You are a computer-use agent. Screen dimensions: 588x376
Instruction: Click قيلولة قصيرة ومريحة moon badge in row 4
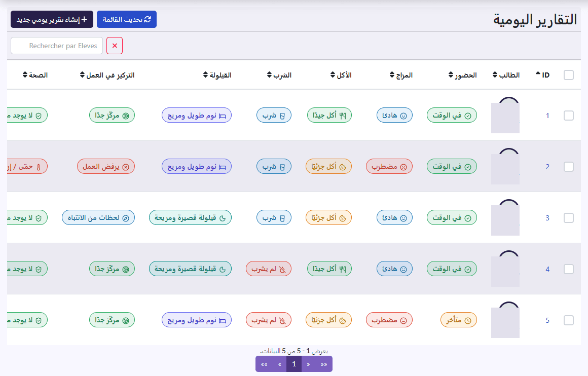(190, 269)
